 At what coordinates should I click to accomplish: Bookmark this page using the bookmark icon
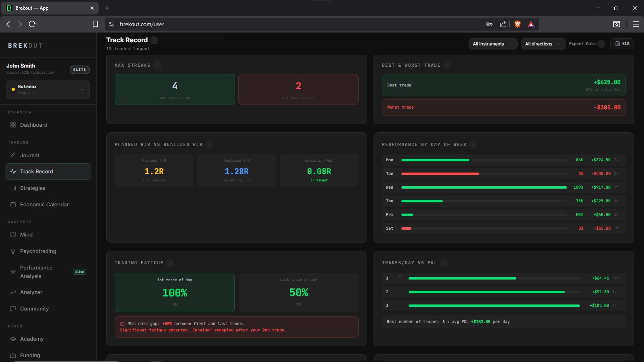[95, 24]
